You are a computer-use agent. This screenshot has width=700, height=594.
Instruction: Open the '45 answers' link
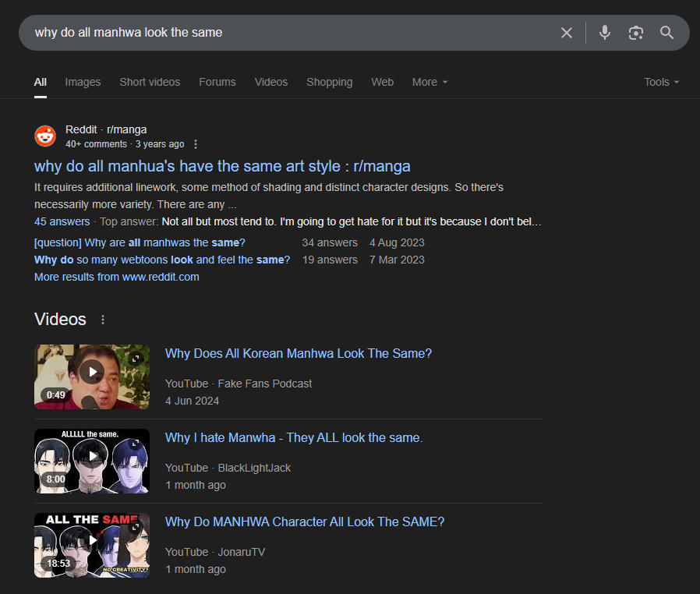tap(62, 221)
